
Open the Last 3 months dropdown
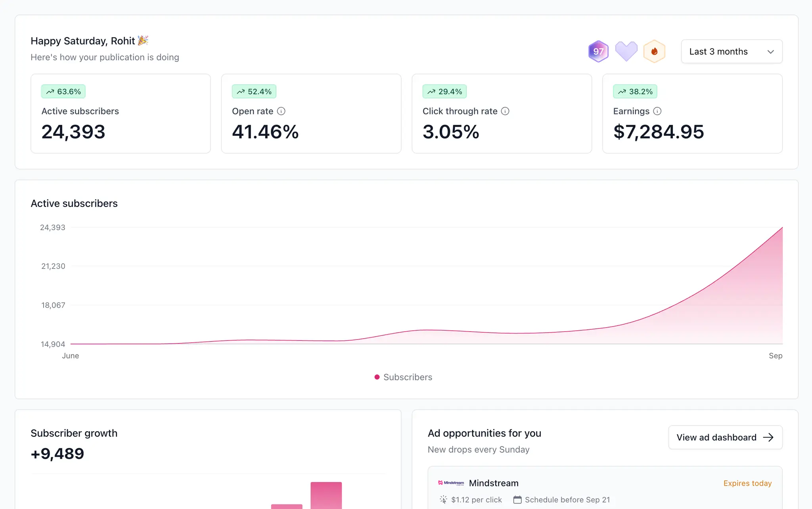point(718,51)
